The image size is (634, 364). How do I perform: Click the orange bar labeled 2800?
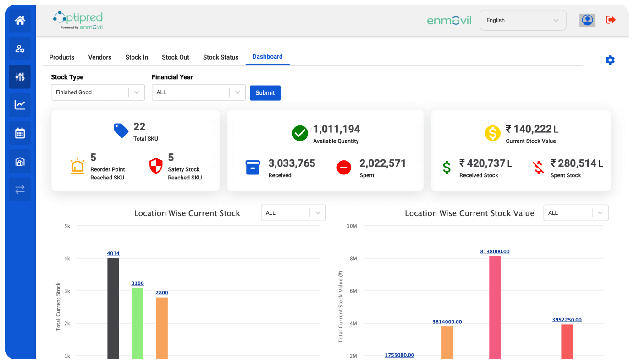(x=162, y=328)
